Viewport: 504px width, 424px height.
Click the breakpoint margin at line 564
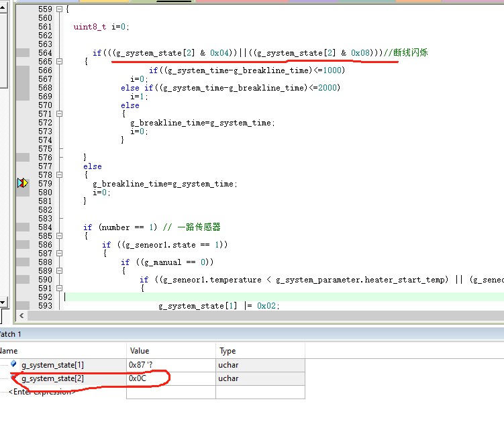[23, 53]
